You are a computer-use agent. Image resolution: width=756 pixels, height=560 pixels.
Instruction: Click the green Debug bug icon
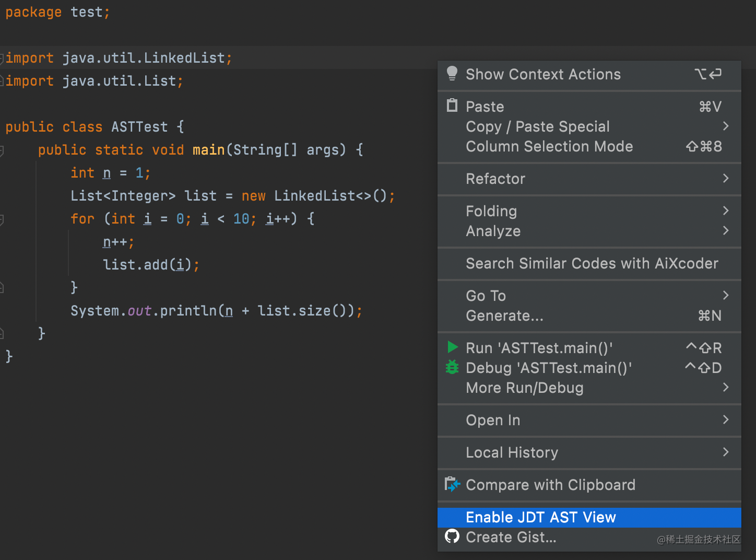pos(452,367)
